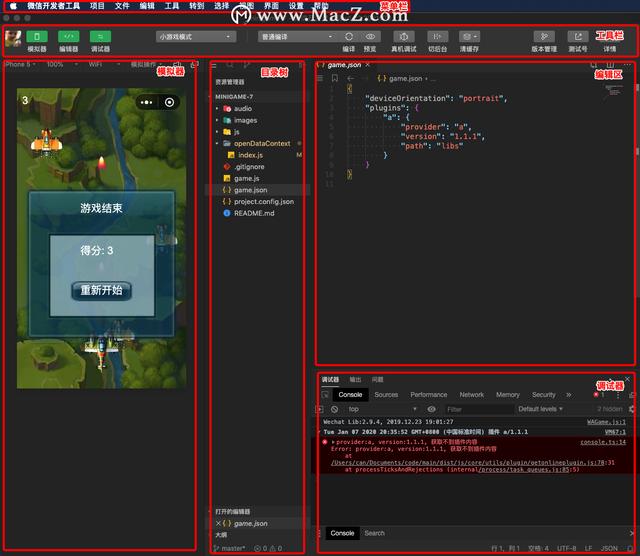Toggle the 调试器 debugger panel button

(x=100, y=37)
